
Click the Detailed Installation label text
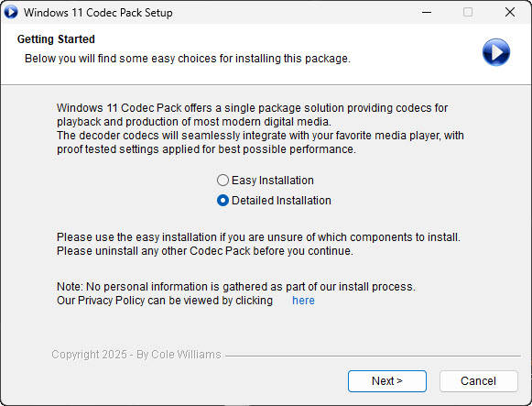(281, 201)
